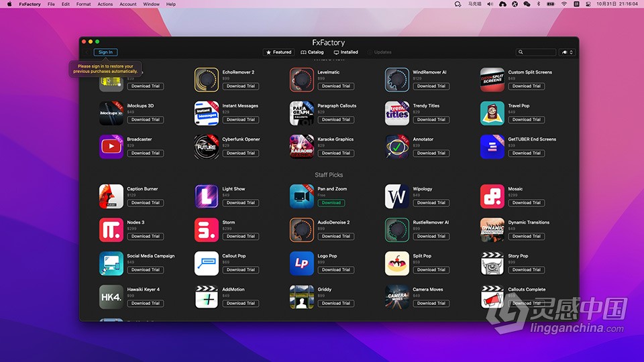This screenshot has height=362, width=644.
Task: Open the EchoRemover 2 app icon
Action: coord(206,80)
